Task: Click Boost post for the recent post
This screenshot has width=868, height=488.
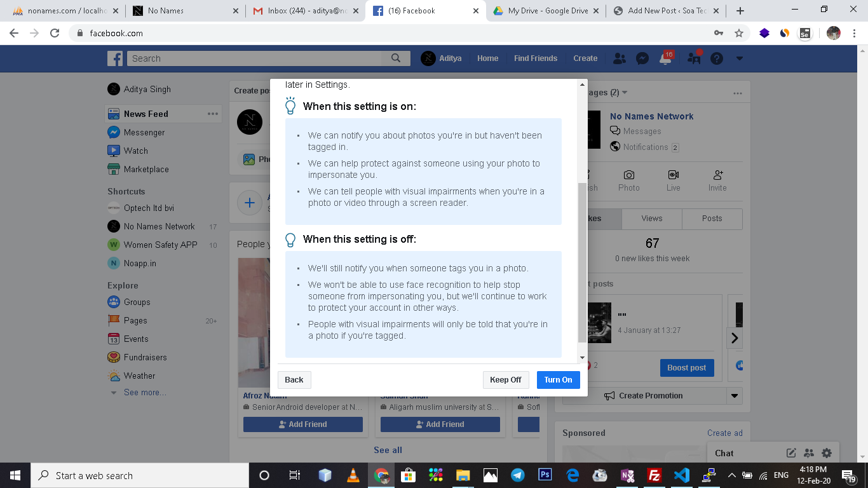Action: [687, 367]
